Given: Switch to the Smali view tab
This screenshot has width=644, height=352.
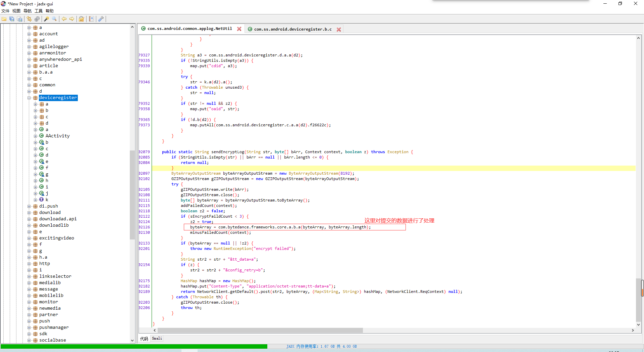Looking at the screenshot, I should coord(157,339).
